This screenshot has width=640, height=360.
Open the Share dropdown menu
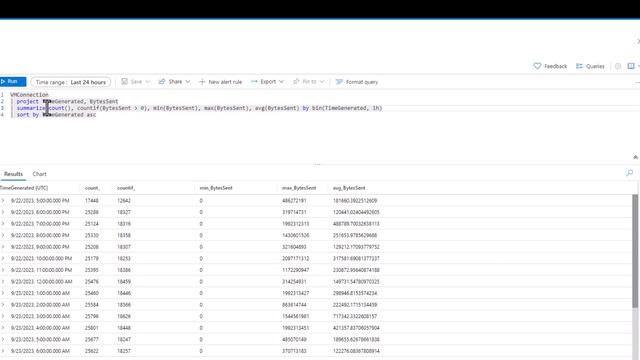tap(174, 82)
